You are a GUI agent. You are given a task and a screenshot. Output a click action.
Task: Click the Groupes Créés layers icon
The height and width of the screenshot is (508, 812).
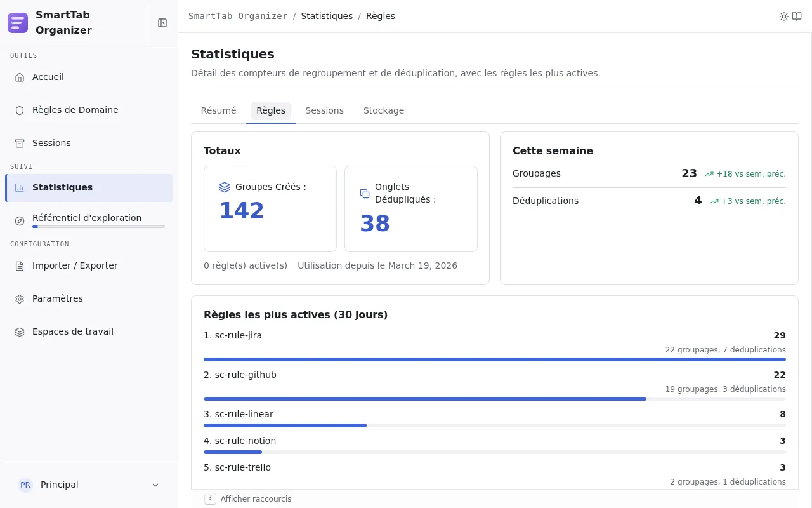point(225,187)
